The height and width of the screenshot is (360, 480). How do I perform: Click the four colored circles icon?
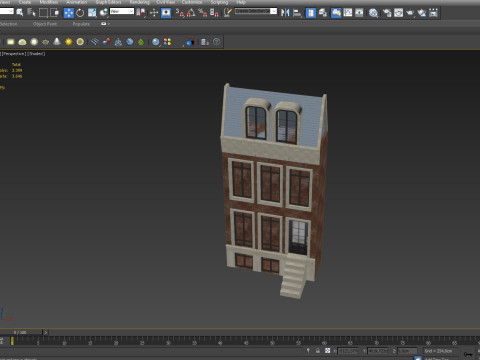pyautogui.click(x=167, y=42)
